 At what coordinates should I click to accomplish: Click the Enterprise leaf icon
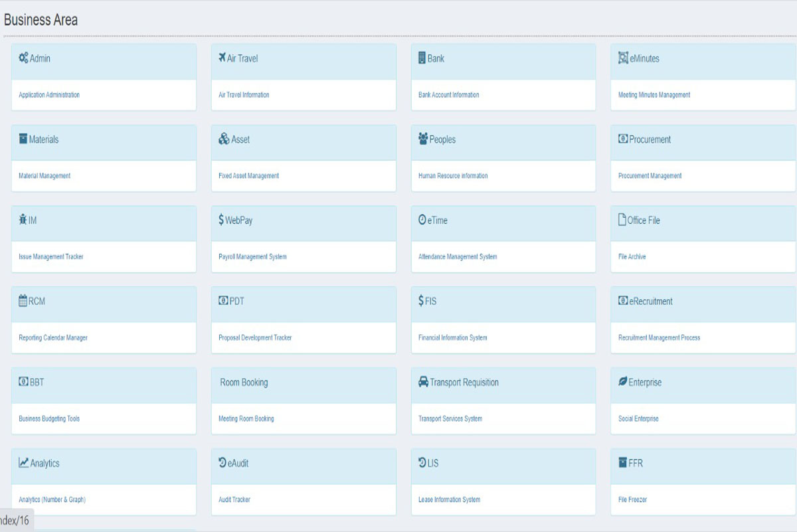coord(622,382)
